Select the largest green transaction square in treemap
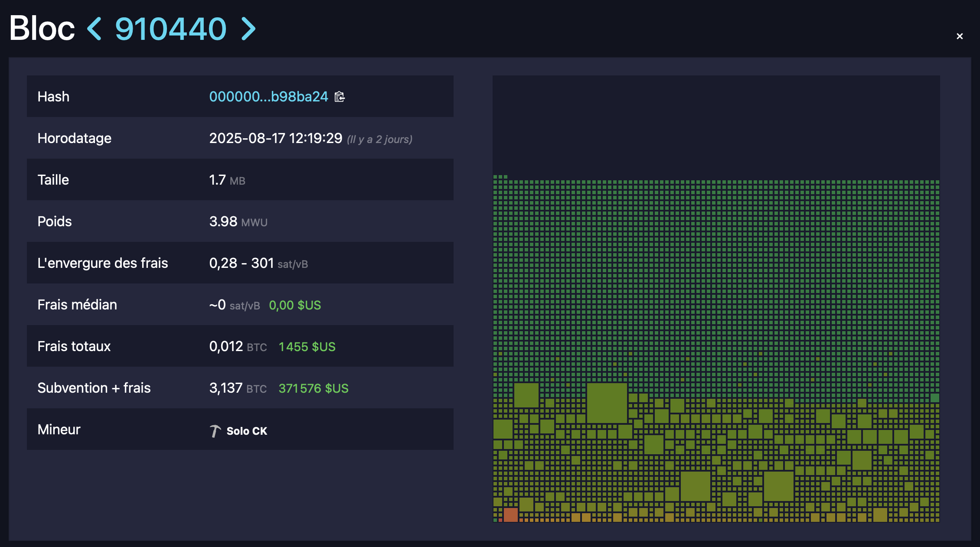 click(607, 403)
